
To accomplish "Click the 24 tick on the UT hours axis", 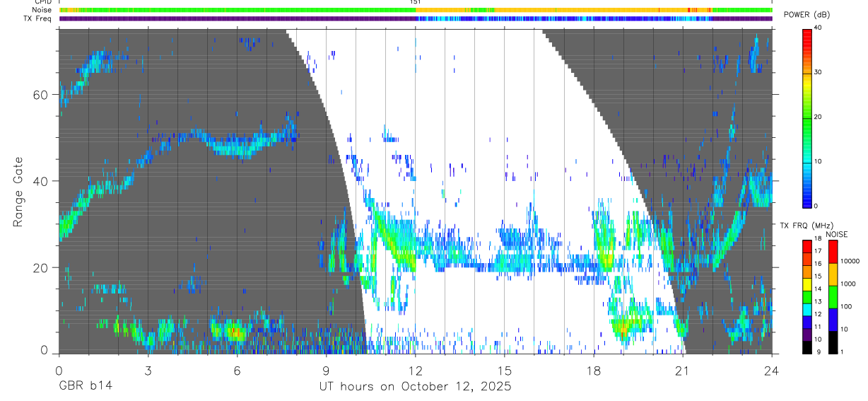I will 771,369.
